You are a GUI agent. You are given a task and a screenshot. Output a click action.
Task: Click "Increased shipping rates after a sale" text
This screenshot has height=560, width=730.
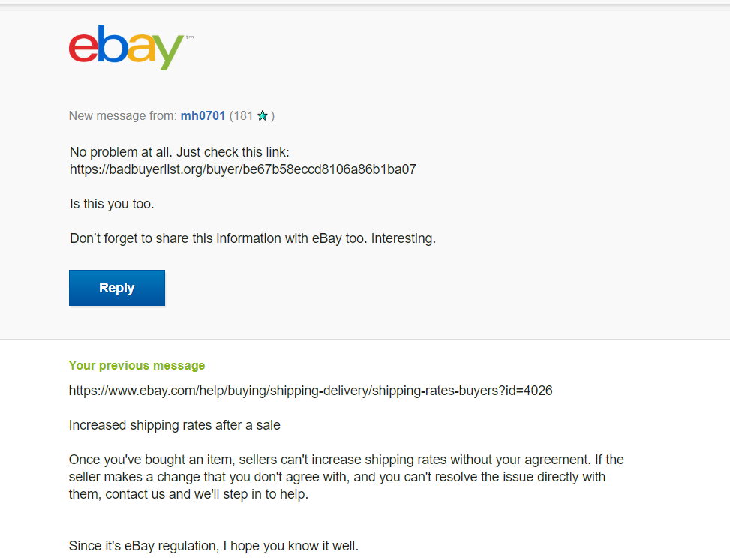[174, 425]
